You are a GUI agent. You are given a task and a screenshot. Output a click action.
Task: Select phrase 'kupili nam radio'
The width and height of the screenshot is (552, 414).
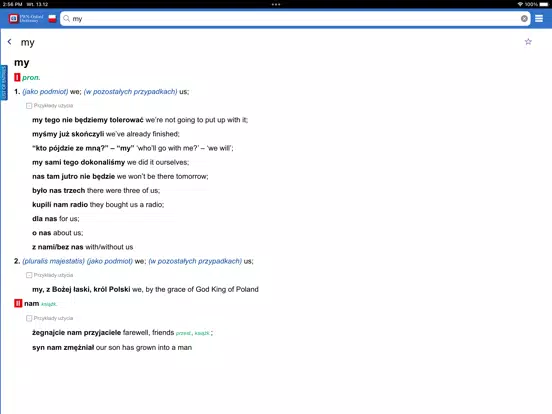coord(60,205)
